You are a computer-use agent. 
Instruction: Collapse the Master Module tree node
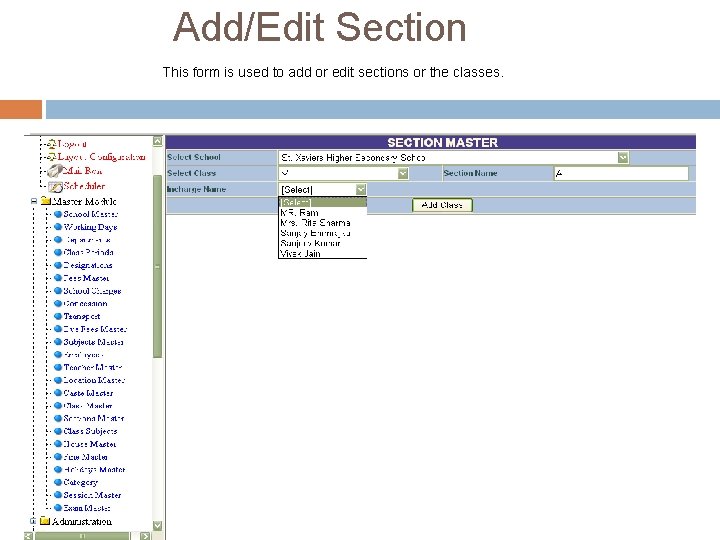[x=34, y=201]
